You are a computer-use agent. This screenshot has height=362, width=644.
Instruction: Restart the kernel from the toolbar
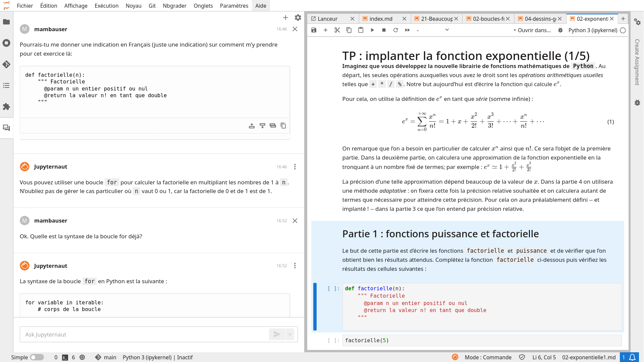(x=395, y=30)
